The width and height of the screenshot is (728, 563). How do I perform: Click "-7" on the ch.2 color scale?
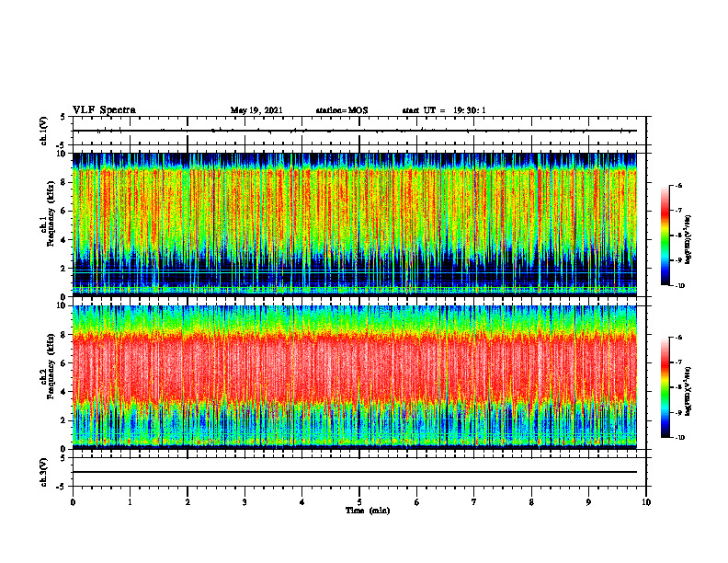[x=678, y=362]
